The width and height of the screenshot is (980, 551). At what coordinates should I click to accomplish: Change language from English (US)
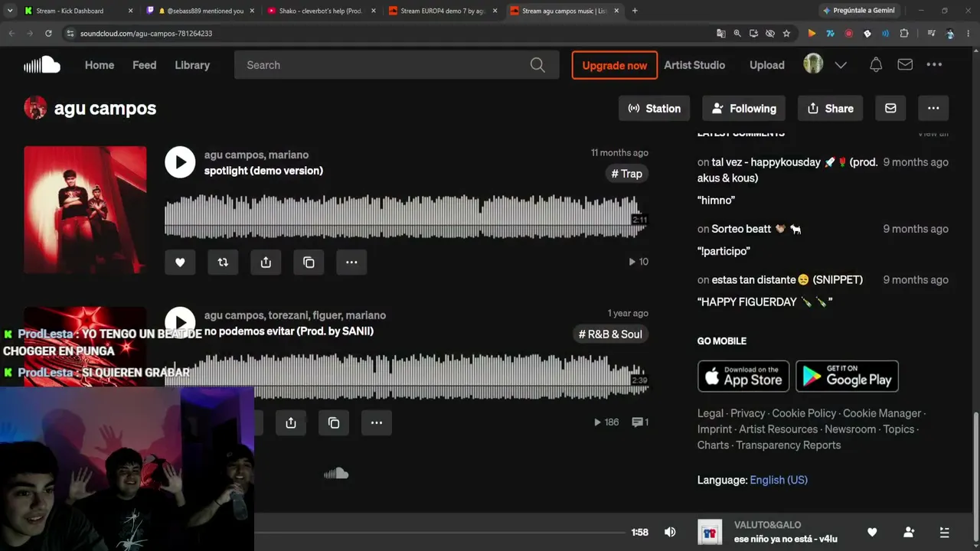tap(779, 480)
